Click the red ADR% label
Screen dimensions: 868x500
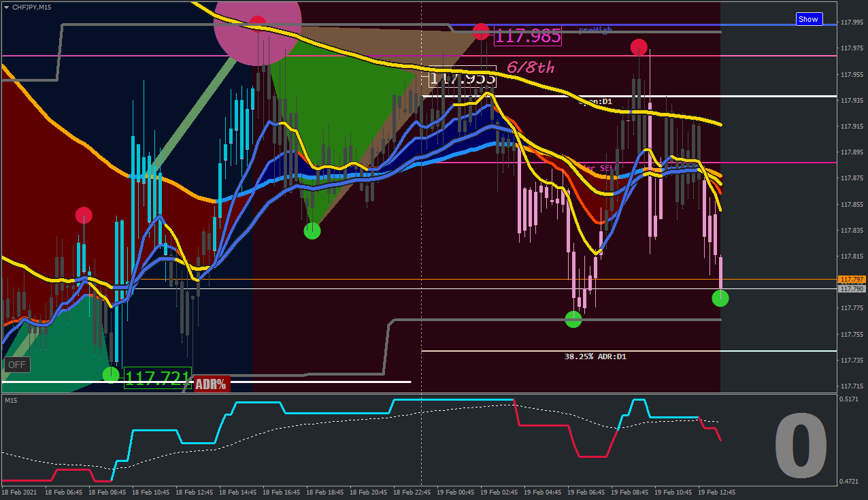tap(211, 384)
